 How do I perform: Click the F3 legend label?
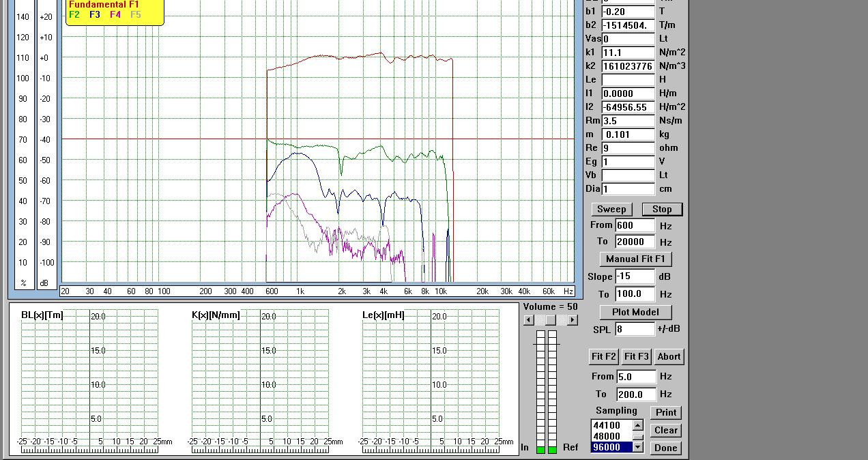[x=95, y=14]
